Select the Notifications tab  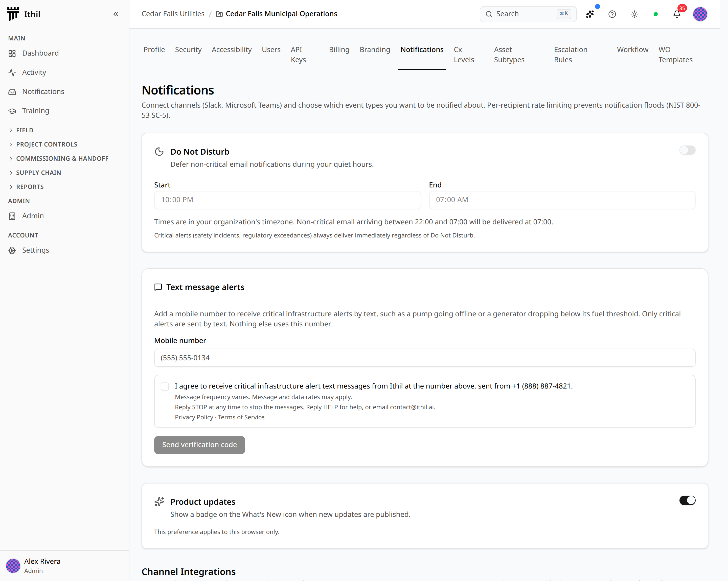[422, 50]
